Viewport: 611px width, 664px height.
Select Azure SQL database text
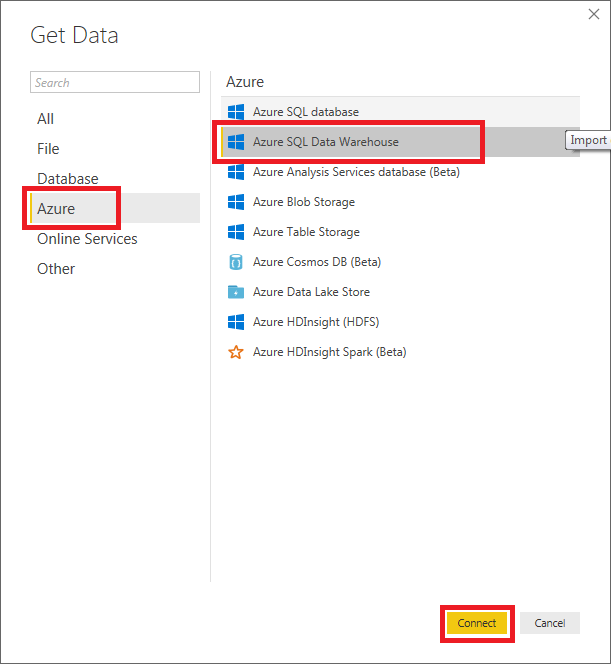[x=306, y=112]
